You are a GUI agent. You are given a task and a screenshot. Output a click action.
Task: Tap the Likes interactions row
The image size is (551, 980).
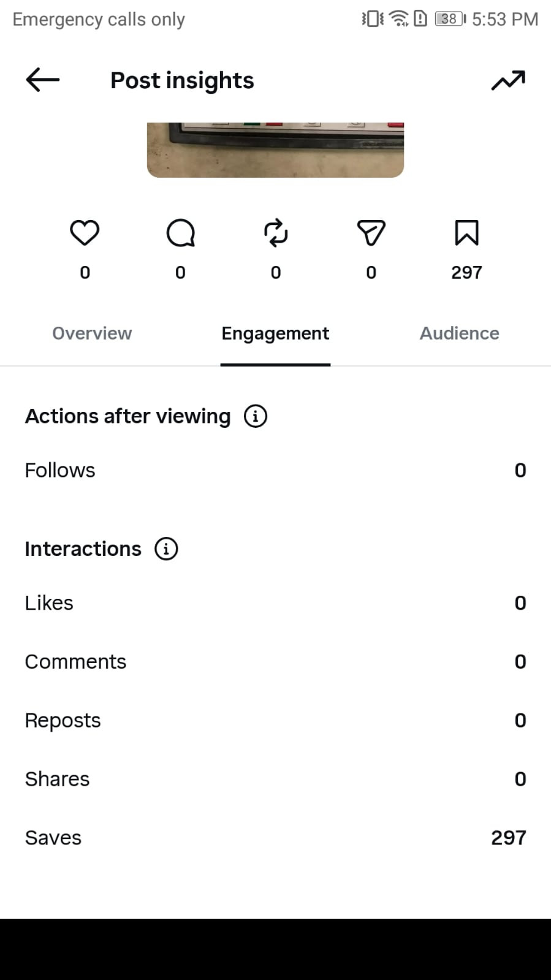tap(275, 603)
